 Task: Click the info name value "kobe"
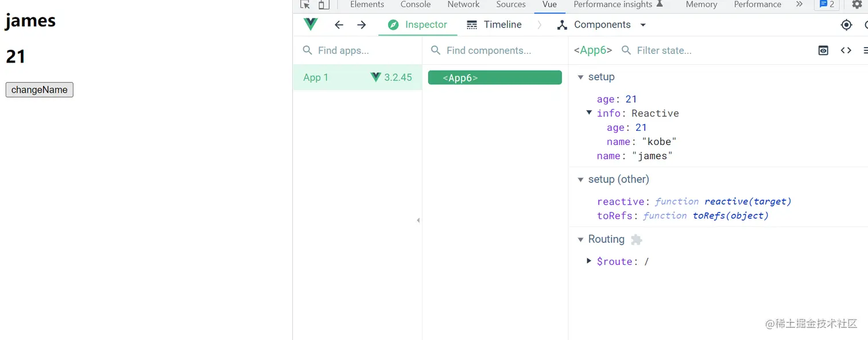[660, 142]
